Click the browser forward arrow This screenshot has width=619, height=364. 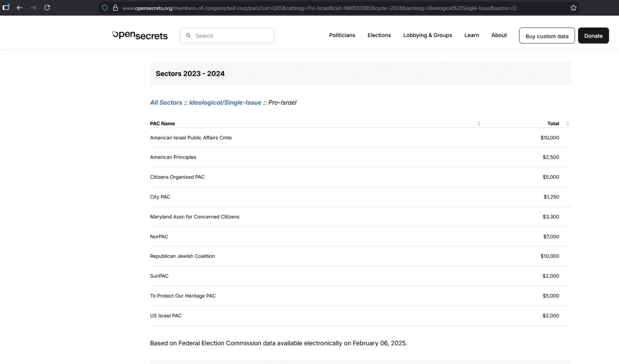pyautogui.click(x=33, y=8)
